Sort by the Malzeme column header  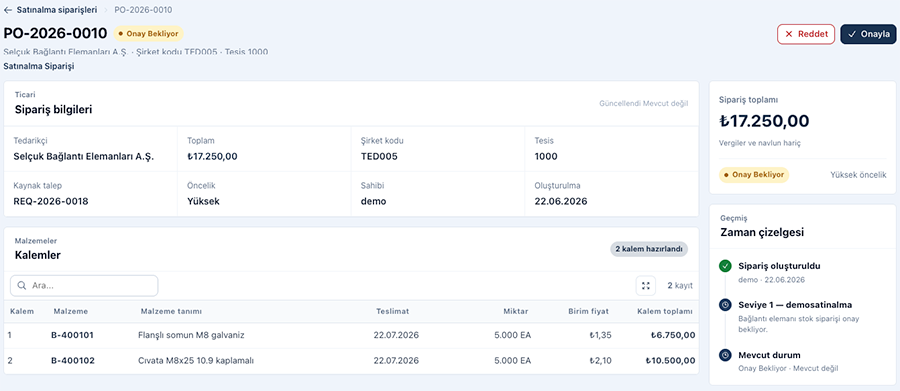click(71, 311)
